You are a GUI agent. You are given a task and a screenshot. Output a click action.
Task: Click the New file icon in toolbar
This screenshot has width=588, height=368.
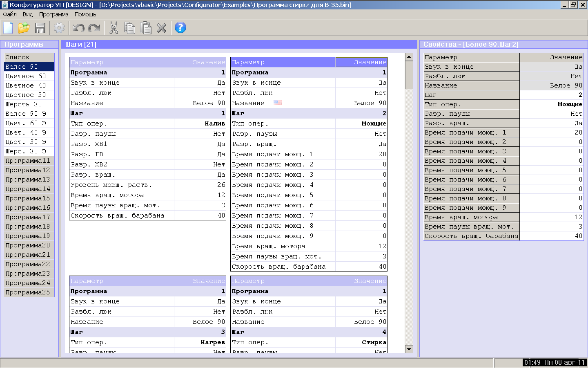tap(8, 28)
